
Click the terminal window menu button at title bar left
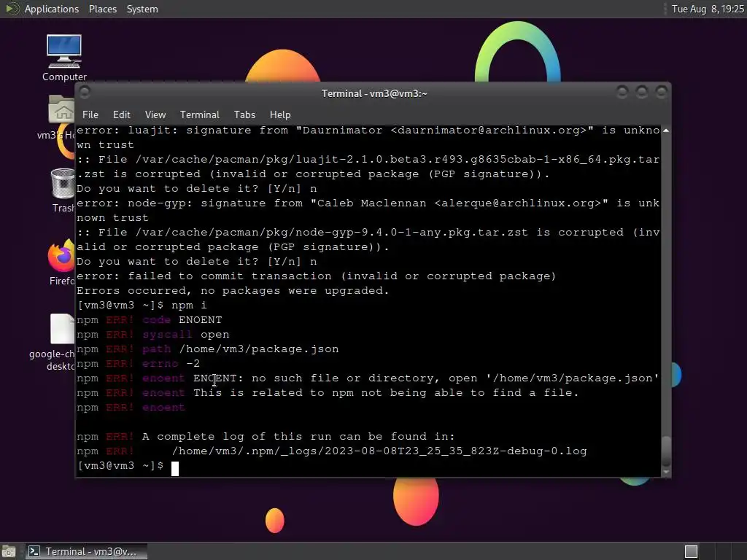[x=85, y=93]
